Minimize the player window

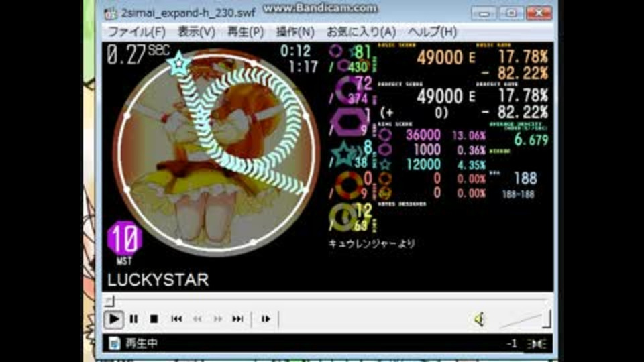(x=484, y=13)
